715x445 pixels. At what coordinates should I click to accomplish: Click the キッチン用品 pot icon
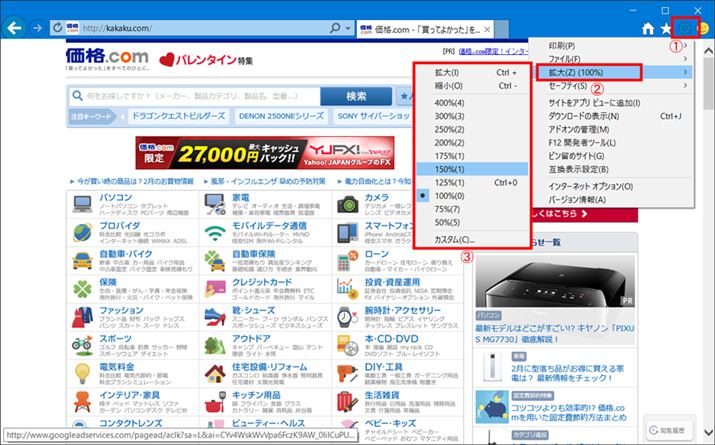coord(215,402)
